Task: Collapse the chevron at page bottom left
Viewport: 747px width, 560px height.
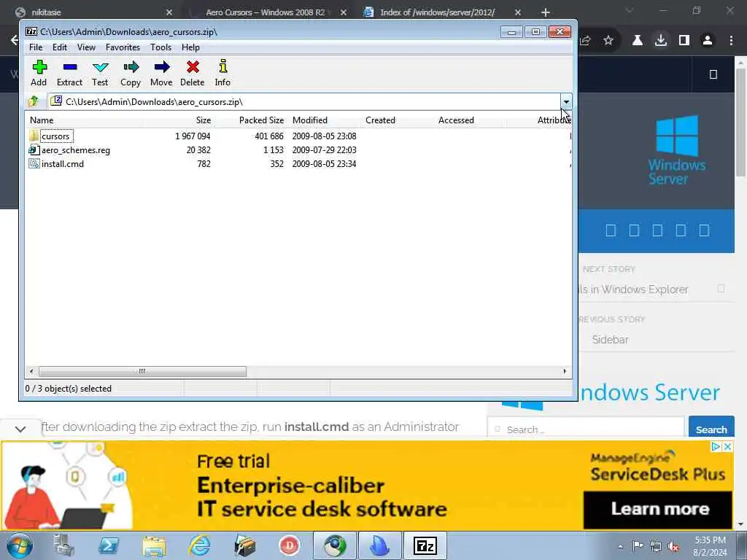Action: [x=20, y=429]
